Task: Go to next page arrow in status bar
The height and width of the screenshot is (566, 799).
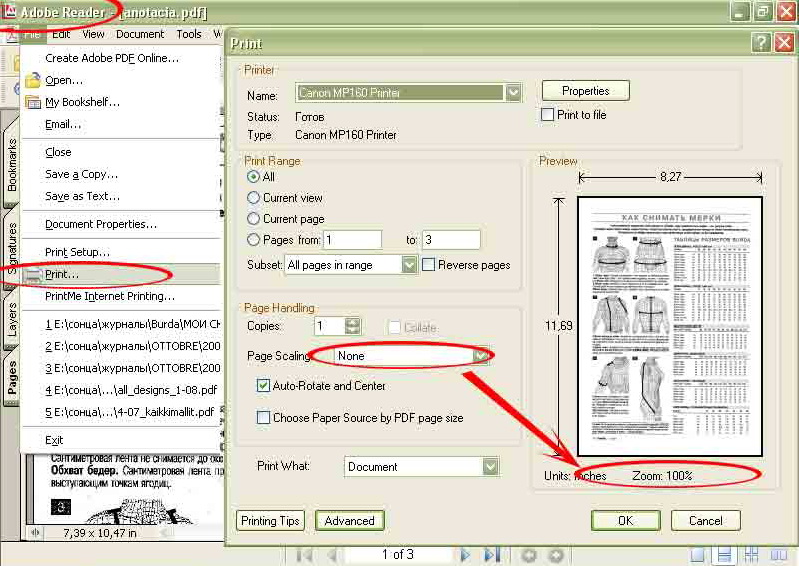Action: [x=464, y=555]
